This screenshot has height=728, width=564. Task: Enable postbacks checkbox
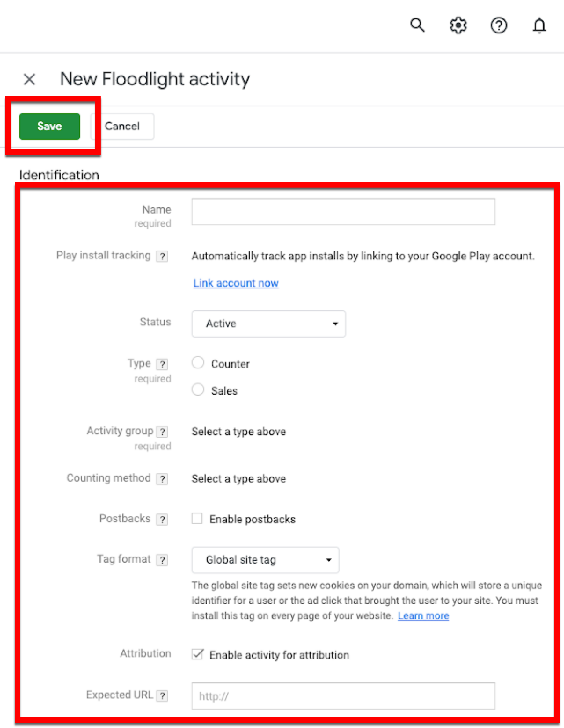tap(197, 519)
